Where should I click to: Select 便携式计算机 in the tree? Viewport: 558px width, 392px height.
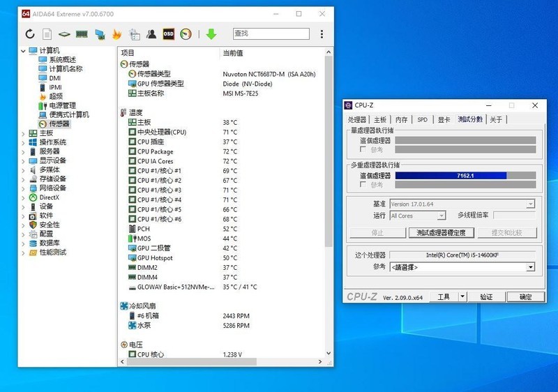point(63,114)
